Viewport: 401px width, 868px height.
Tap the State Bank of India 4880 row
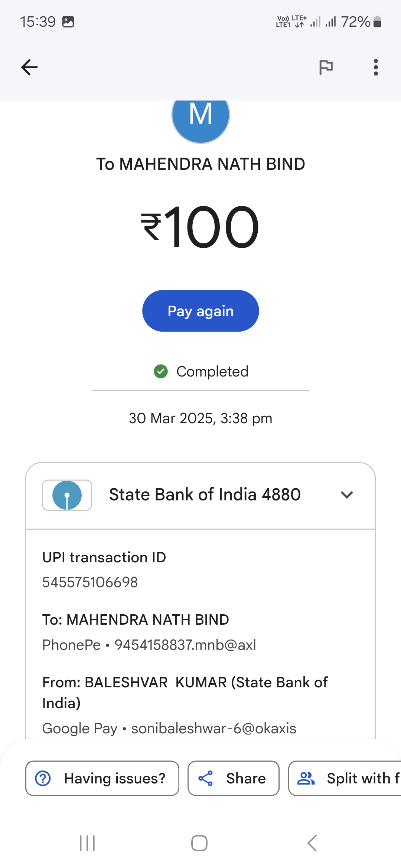(x=205, y=495)
